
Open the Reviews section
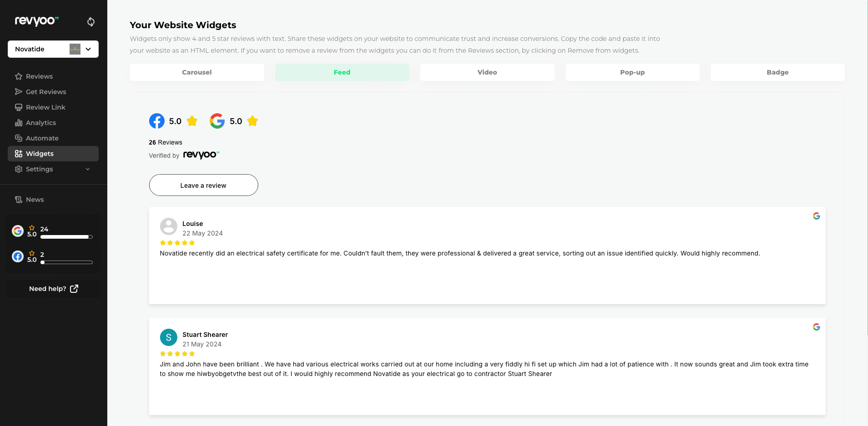coord(53,76)
